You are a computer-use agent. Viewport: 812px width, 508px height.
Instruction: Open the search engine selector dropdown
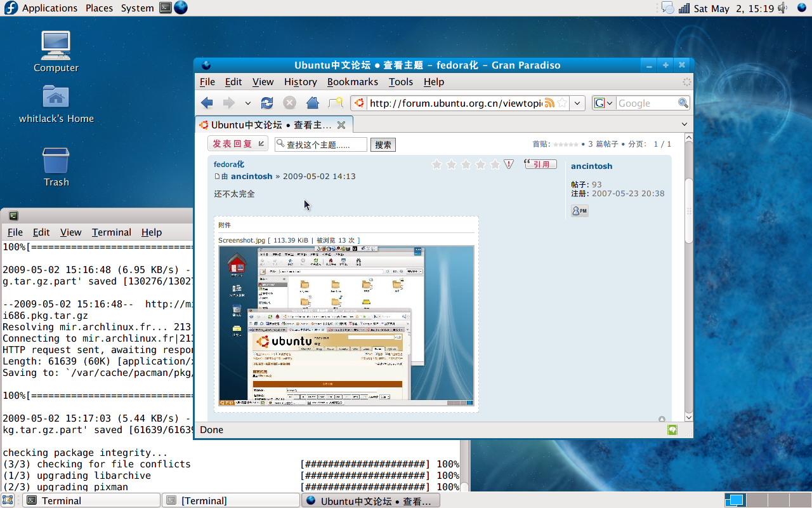coord(604,103)
